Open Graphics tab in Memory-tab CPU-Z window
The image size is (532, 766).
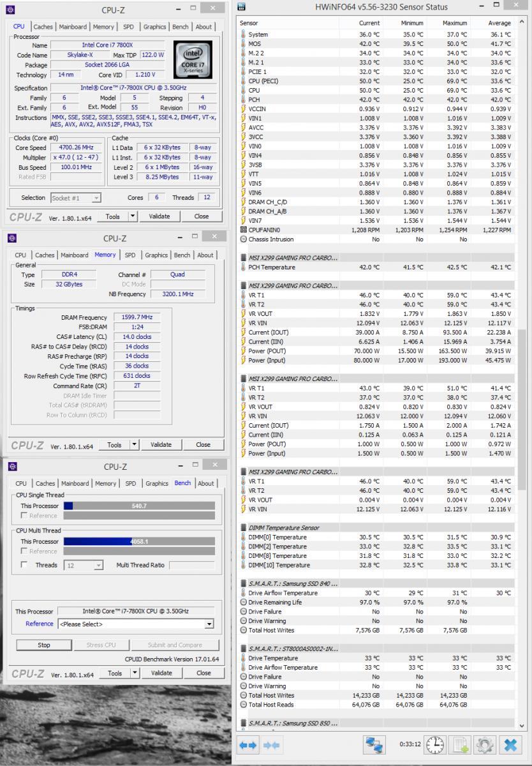[156, 255]
